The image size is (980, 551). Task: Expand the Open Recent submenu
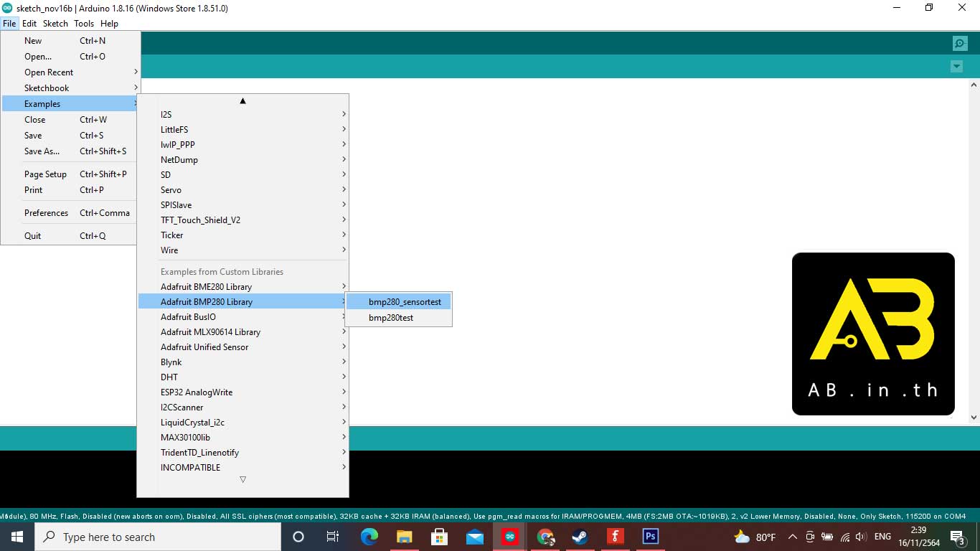click(70, 72)
